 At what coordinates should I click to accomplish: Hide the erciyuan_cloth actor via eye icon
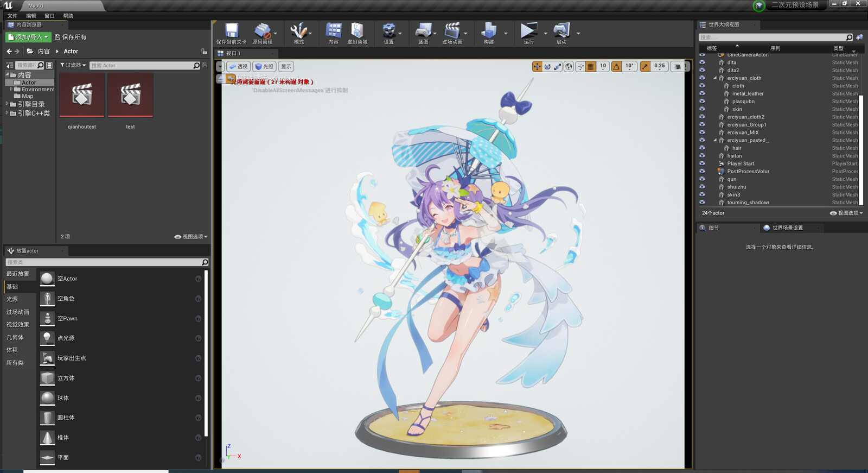tap(702, 78)
